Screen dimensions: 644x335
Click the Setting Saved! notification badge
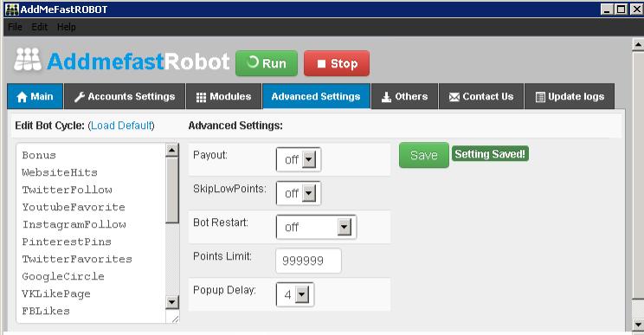coord(490,154)
